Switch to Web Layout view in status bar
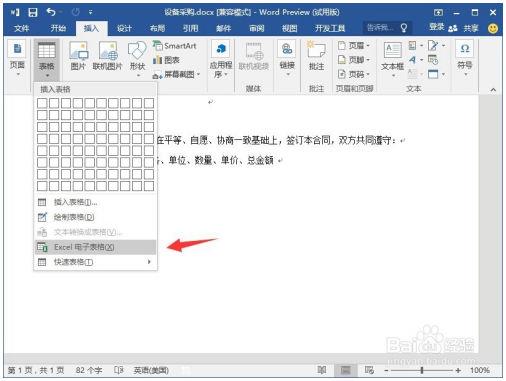The height and width of the screenshot is (381, 506). [369, 370]
